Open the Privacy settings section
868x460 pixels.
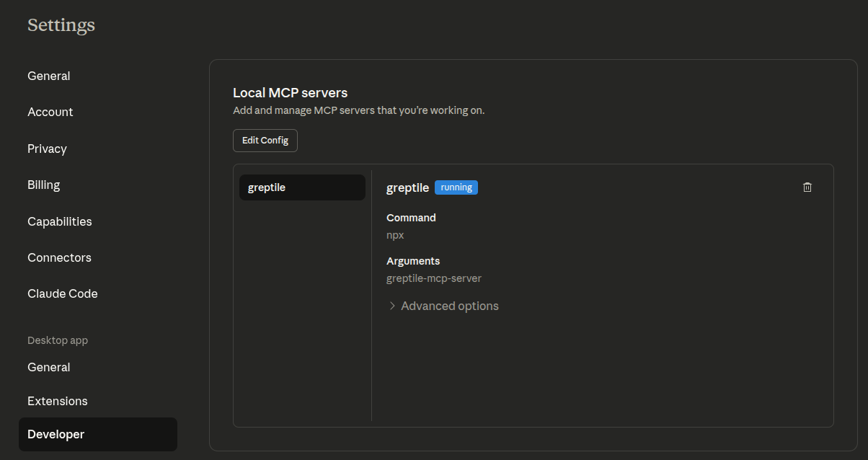coord(47,149)
